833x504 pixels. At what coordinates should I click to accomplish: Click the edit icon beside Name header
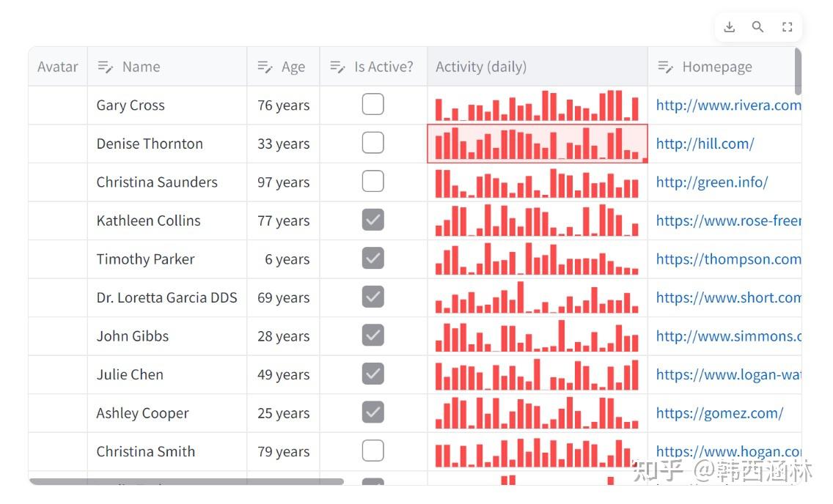pos(106,67)
